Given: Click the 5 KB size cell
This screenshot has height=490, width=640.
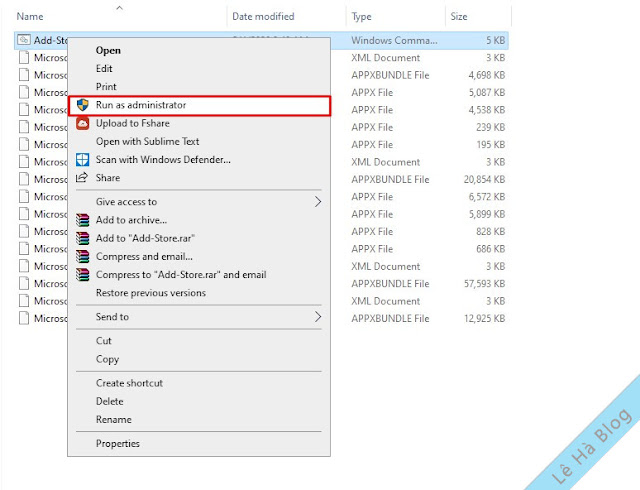Looking at the screenshot, I should [x=496, y=40].
